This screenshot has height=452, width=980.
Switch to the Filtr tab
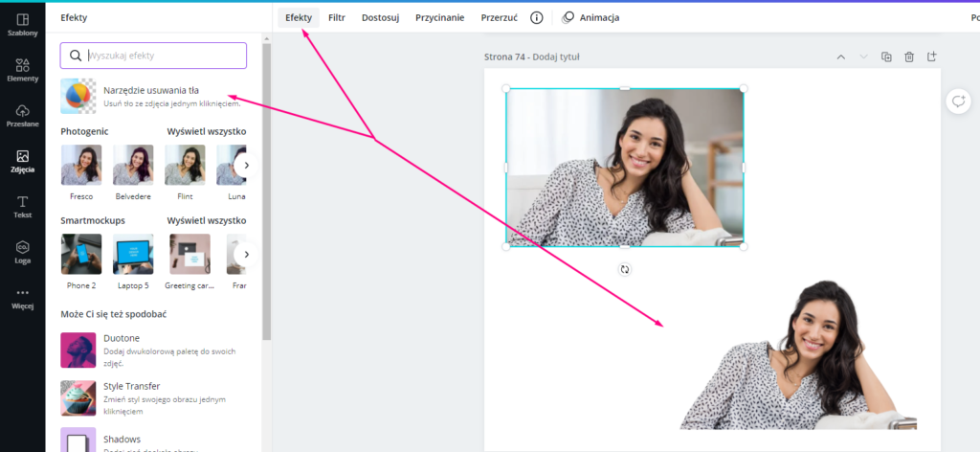(337, 18)
